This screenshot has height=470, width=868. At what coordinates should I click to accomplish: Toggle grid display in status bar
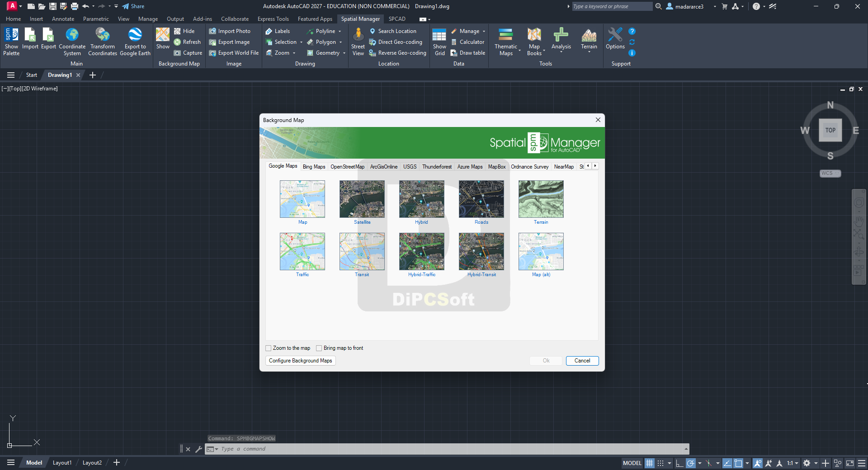coord(650,463)
